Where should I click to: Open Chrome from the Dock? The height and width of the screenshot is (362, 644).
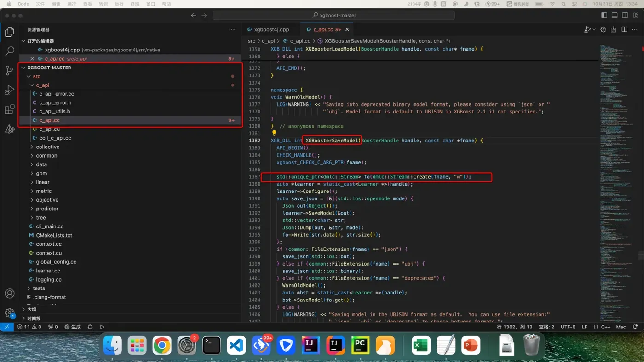(162, 345)
